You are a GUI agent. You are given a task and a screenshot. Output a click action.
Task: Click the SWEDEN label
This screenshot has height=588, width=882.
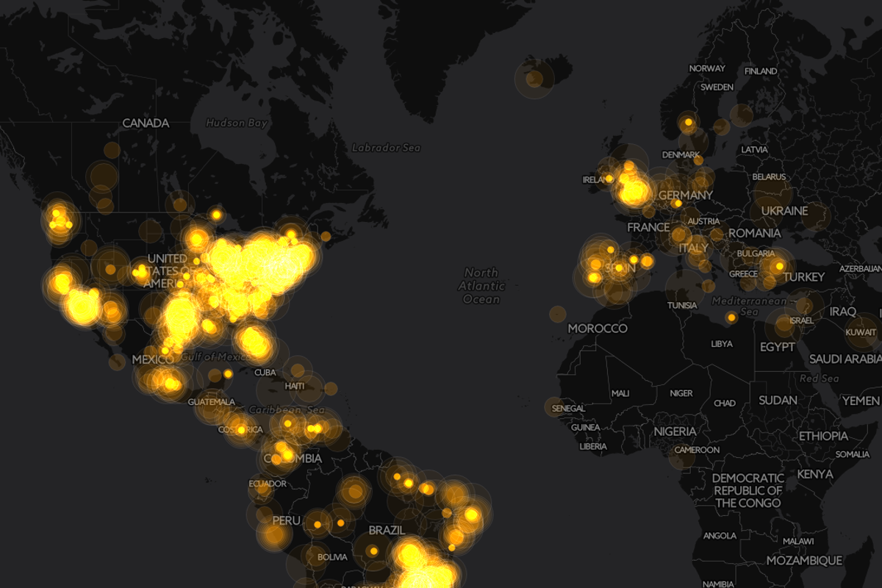pos(717,87)
